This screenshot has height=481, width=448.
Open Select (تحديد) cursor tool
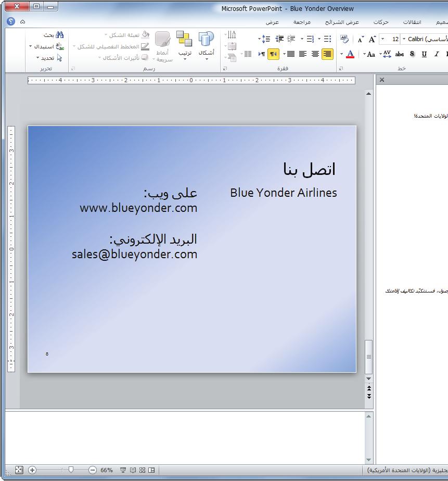[49, 58]
